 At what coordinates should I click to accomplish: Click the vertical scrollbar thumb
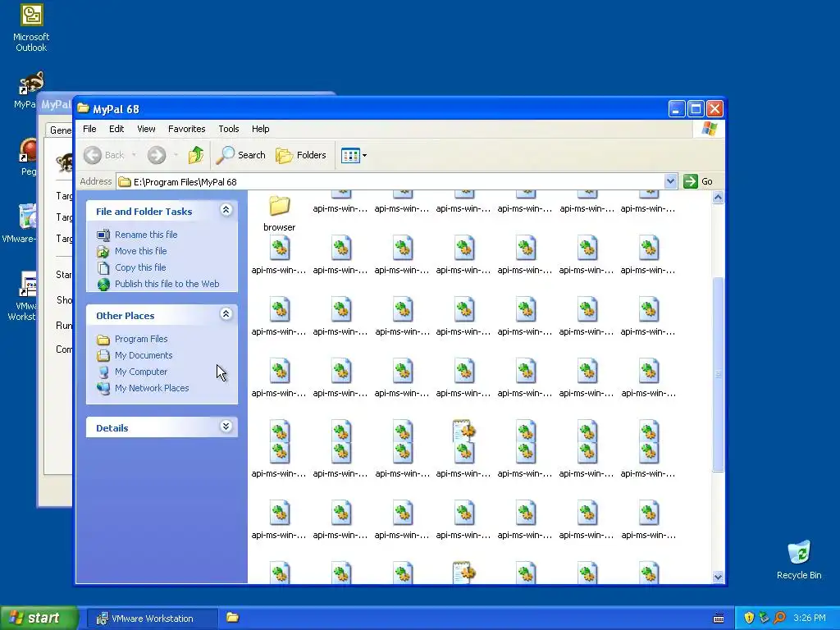point(718,374)
